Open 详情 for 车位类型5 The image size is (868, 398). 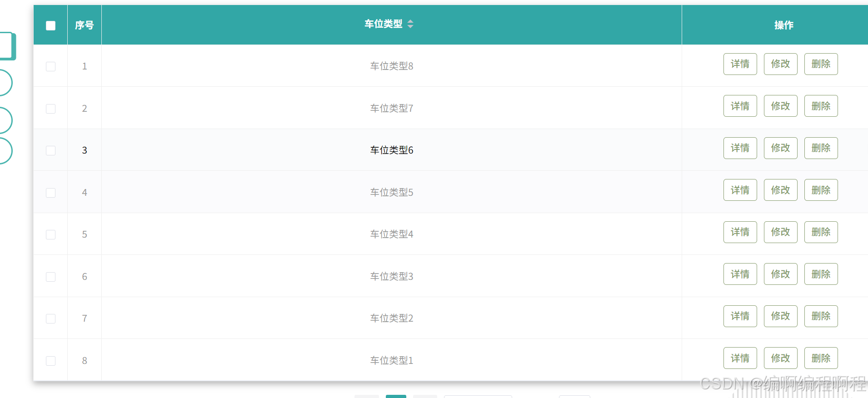coord(740,190)
